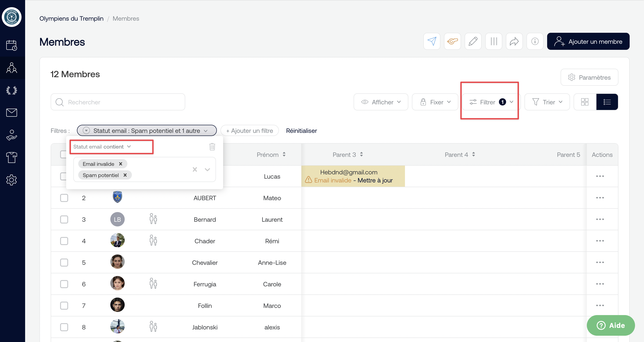644x342 pixels.
Task: Open the Aide help button
Action: tap(611, 325)
